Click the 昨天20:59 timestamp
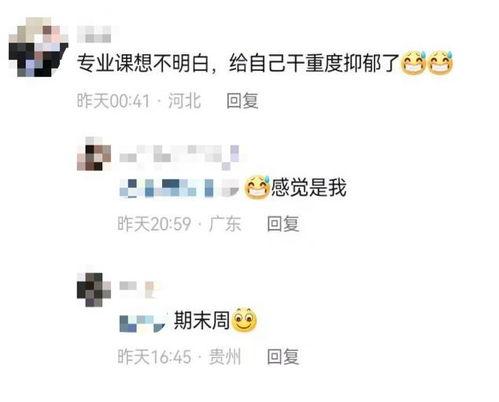This screenshot has height=402, width=499. pos(154,224)
